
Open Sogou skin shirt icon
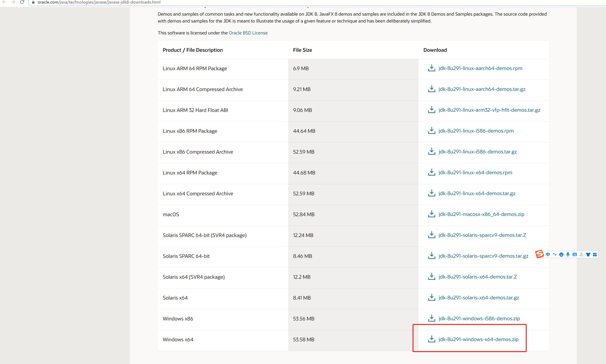pyautogui.click(x=588, y=255)
